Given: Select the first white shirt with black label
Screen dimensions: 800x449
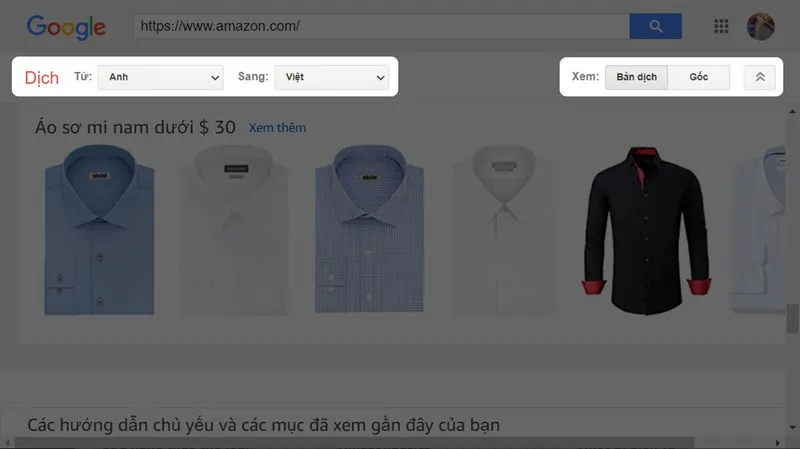Looking at the screenshot, I should (234, 231).
